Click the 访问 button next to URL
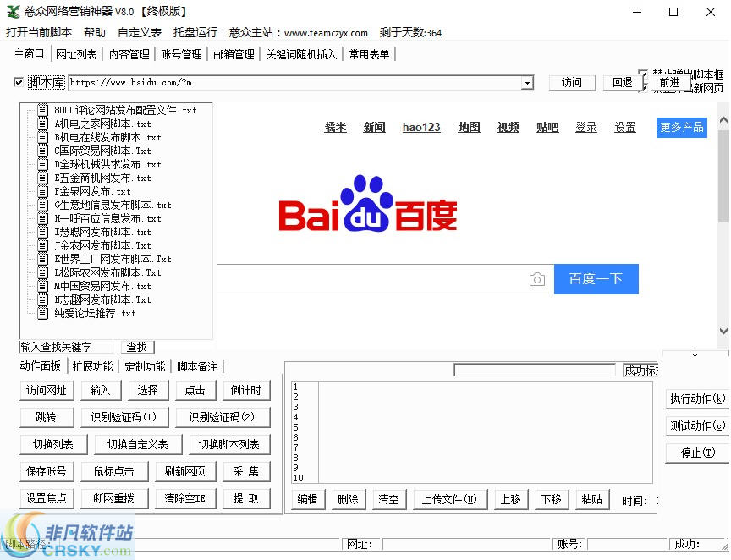Viewport: 731px width, 560px height. [572, 83]
